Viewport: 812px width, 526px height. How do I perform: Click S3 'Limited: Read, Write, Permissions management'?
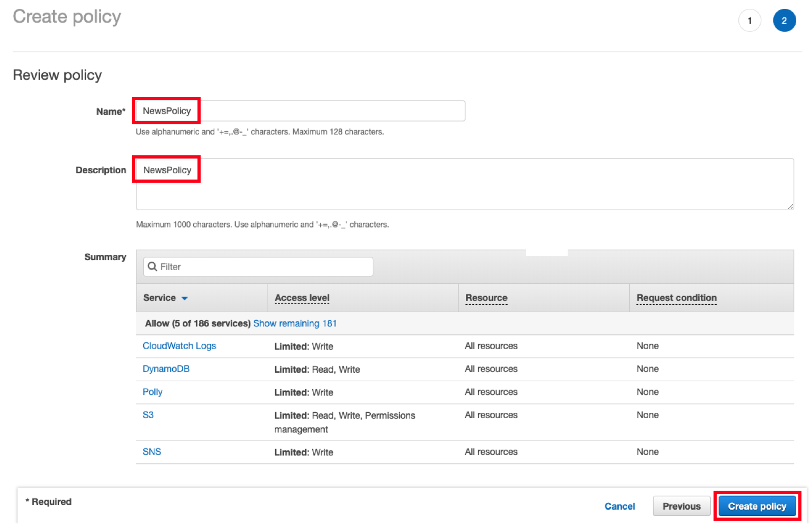click(x=344, y=422)
